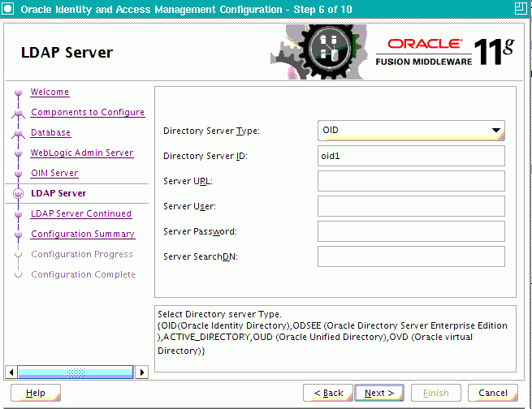532x409 pixels.
Task: Click the Next button
Action: (379, 393)
